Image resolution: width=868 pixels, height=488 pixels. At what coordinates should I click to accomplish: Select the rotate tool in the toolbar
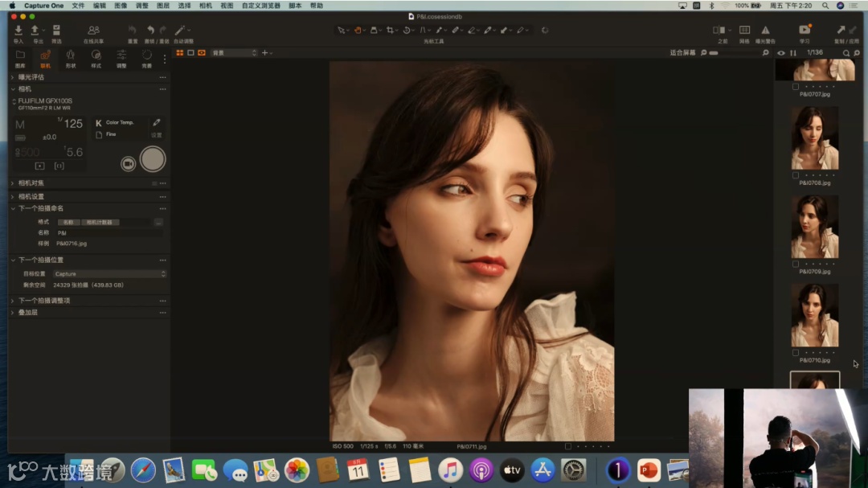[407, 30]
